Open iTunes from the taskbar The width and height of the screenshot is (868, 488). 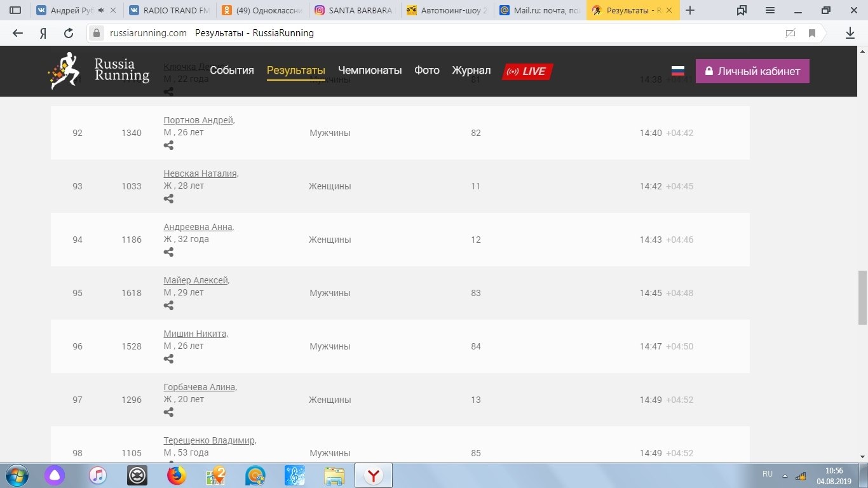click(x=97, y=475)
